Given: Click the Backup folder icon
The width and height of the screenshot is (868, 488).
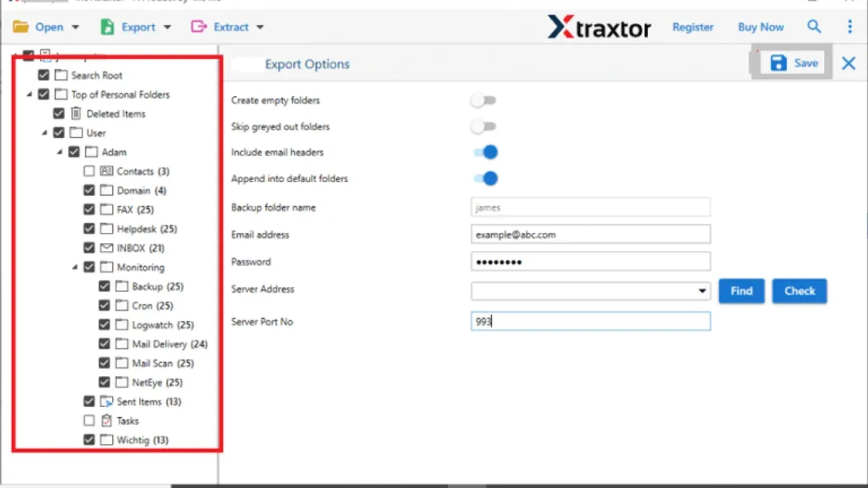Looking at the screenshot, I should coord(122,286).
